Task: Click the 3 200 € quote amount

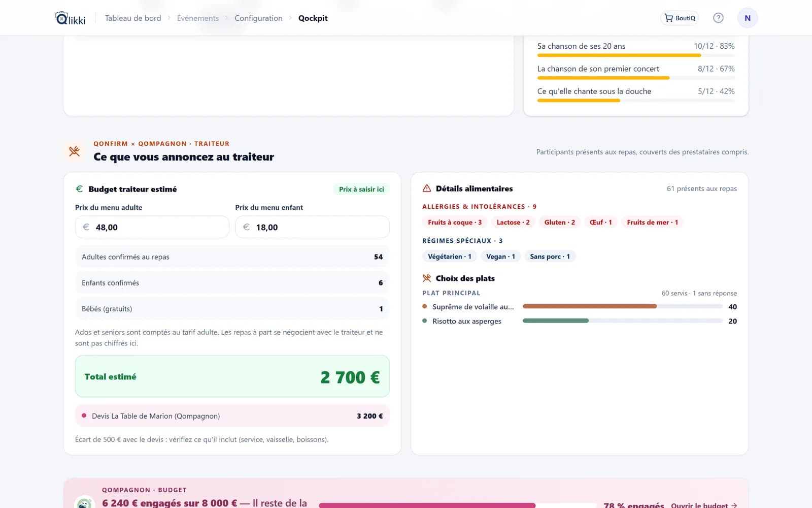Action: coord(370,416)
